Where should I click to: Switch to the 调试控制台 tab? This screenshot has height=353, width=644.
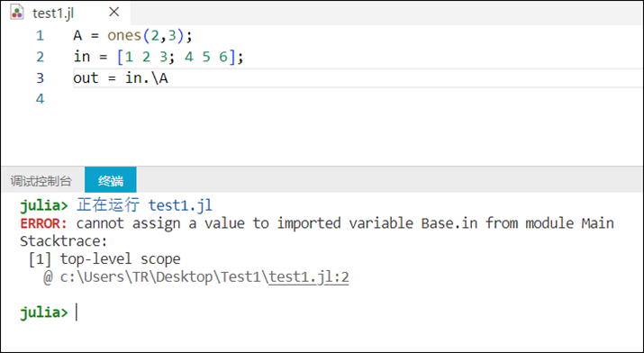pos(41,181)
